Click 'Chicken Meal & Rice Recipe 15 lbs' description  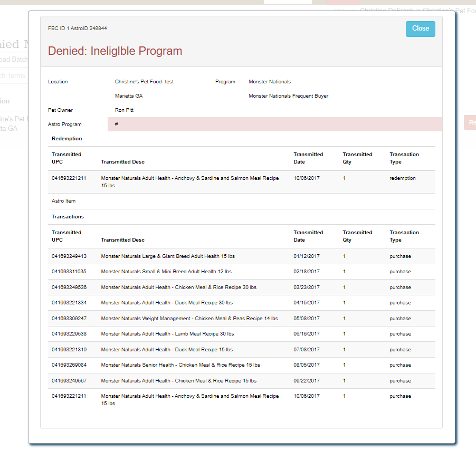[x=179, y=381]
